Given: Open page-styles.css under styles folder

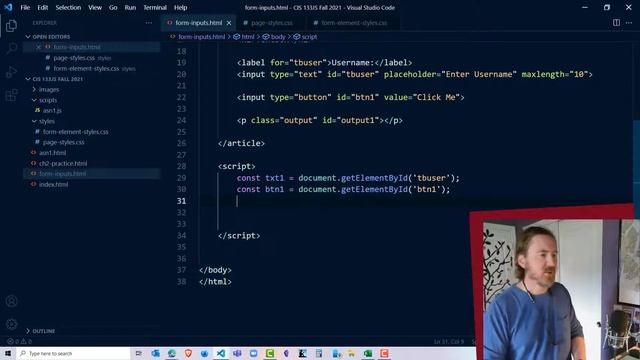Looking at the screenshot, I should pos(63,142).
